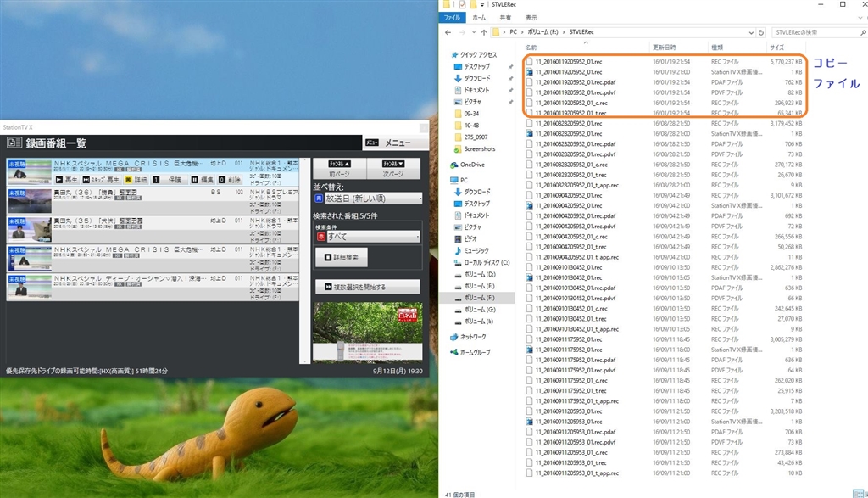Screen dimensions: 868x498
Task: Click the Explorer forward arrow
Action: (x=462, y=32)
